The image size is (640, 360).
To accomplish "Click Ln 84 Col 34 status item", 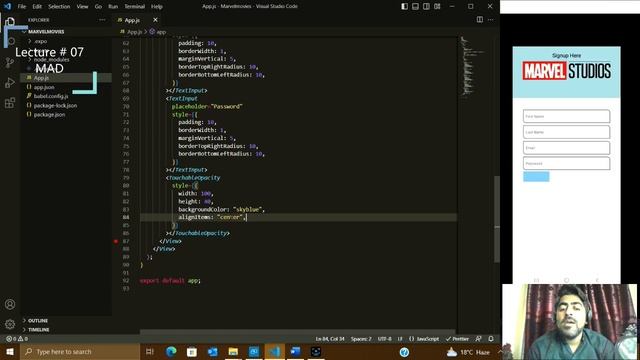I will (330, 339).
